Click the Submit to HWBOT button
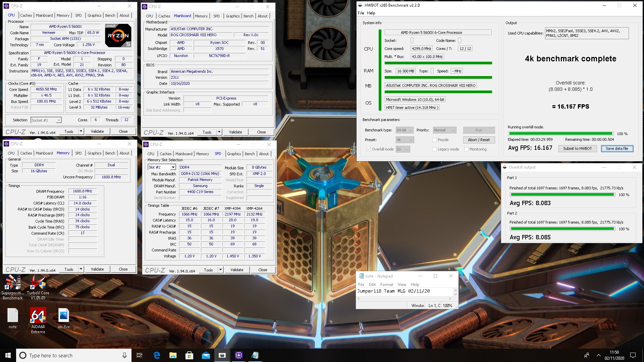 [577, 148]
